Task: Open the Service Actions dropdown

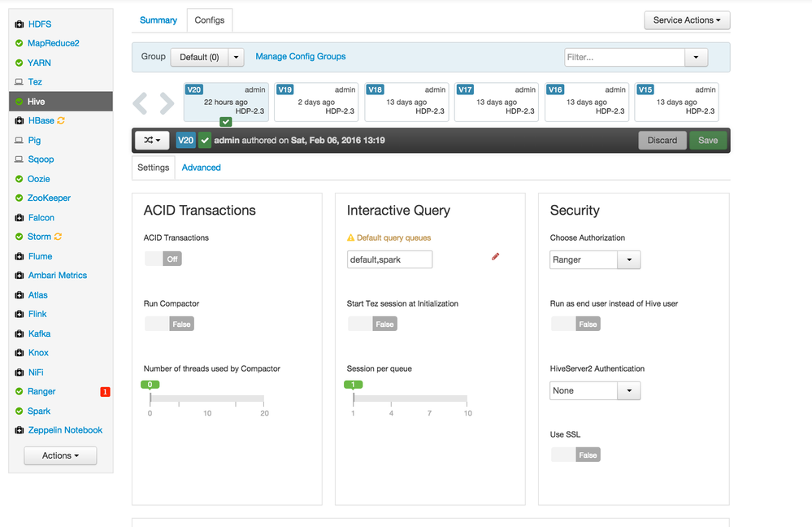Action: pos(687,20)
